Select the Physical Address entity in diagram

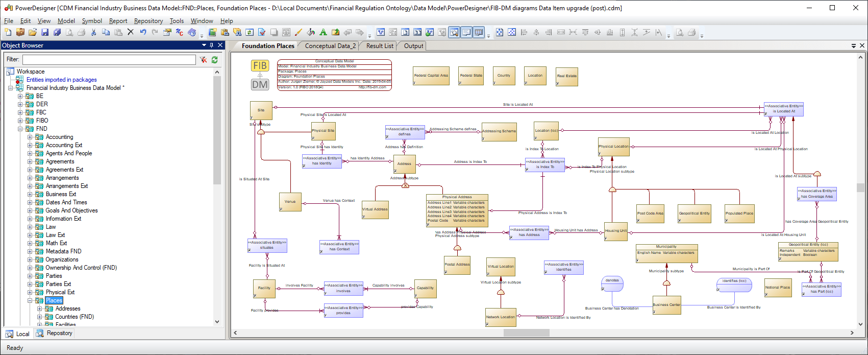coord(457,210)
